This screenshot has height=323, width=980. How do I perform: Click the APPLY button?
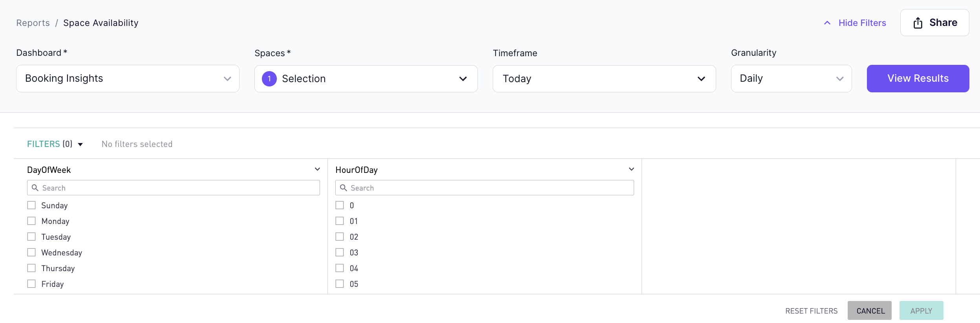coord(921,310)
